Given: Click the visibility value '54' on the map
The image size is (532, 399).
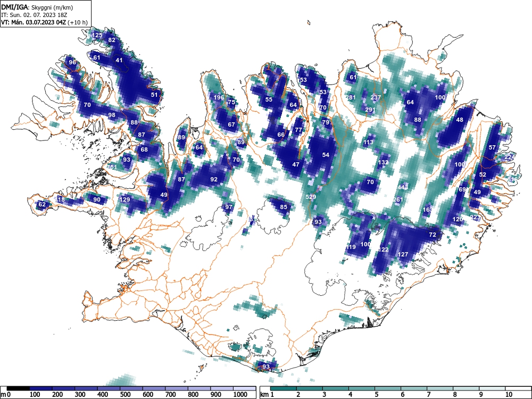Looking at the screenshot, I should click(326, 155).
